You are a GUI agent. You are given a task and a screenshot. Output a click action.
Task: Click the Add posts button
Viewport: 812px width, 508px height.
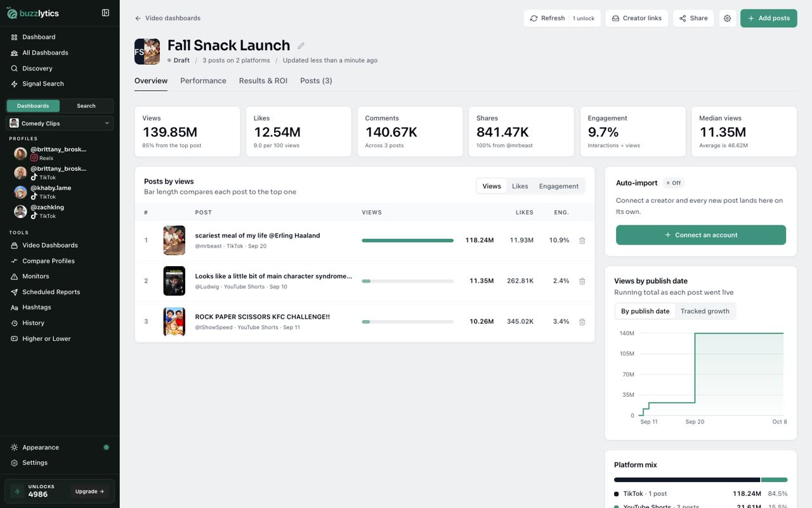768,18
